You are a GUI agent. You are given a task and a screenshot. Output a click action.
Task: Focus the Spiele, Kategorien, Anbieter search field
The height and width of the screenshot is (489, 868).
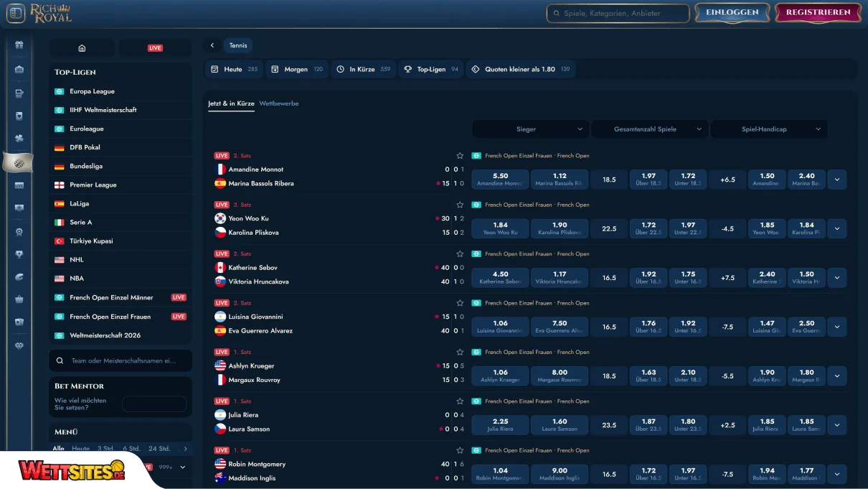pyautogui.click(x=618, y=13)
